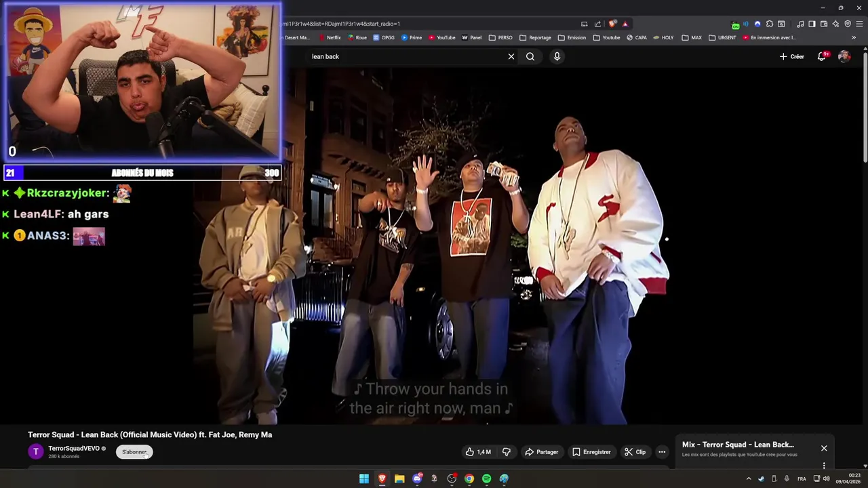The height and width of the screenshot is (488, 868).
Task: Open the HOLY bookmark
Action: tap(663, 38)
